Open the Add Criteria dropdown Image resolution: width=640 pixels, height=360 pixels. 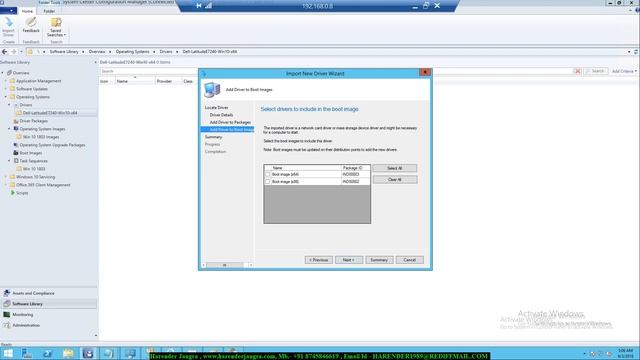pyautogui.click(x=624, y=71)
